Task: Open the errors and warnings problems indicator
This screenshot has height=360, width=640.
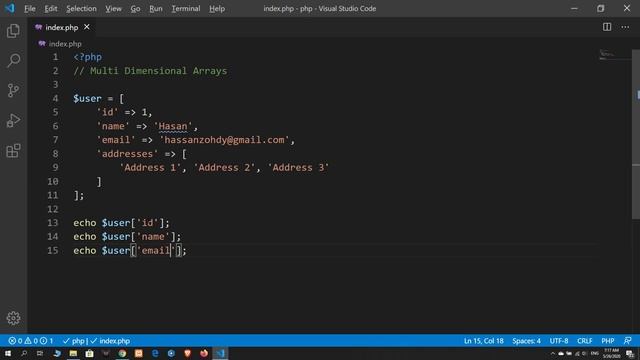Action: pos(31,341)
